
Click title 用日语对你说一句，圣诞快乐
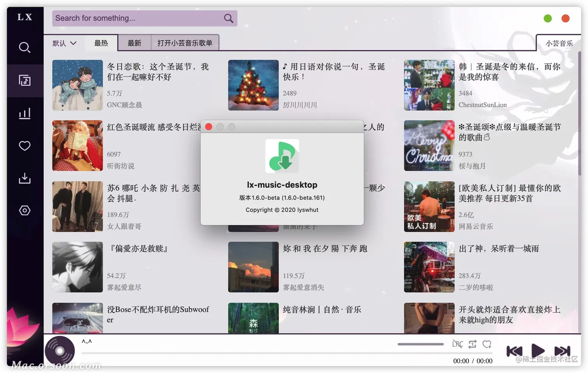tap(334, 72)
